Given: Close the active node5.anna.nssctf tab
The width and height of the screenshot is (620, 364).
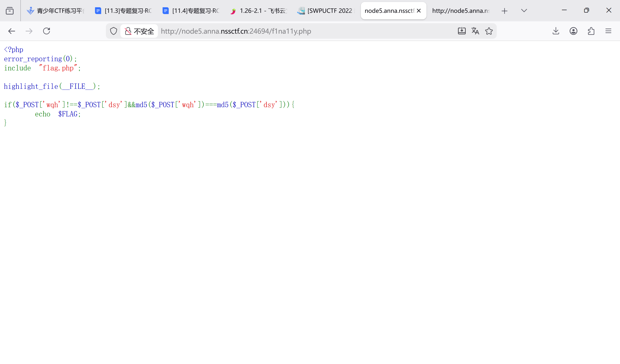Looking at the screenshot, I should pyautogui.click(x=419, y=11).
